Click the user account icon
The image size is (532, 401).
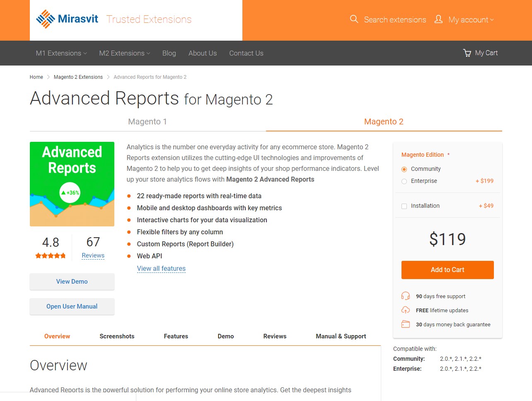point(438,19)
